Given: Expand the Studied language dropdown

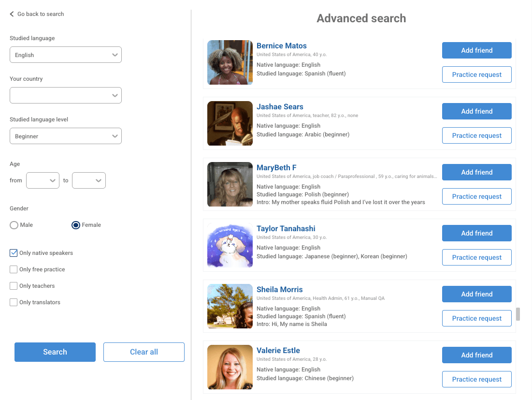Looking at the screenshot, I should pos(66,55).
